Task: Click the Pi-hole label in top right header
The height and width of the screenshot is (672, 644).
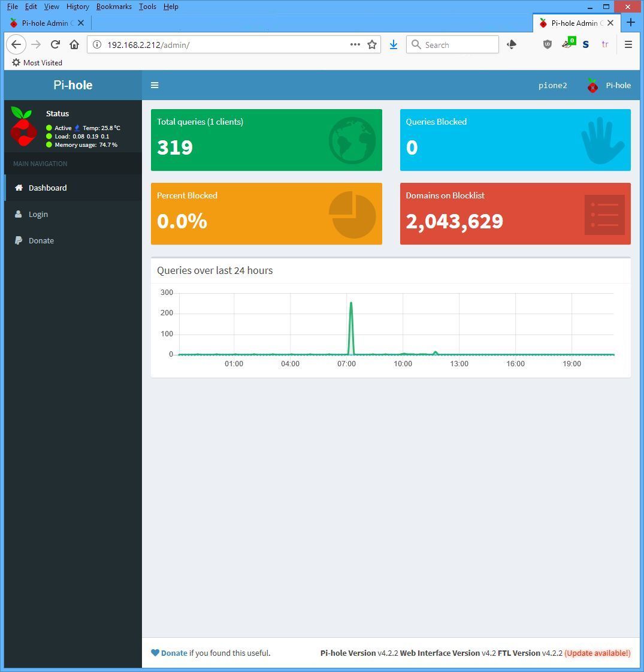Action: [x=618, y=85]
